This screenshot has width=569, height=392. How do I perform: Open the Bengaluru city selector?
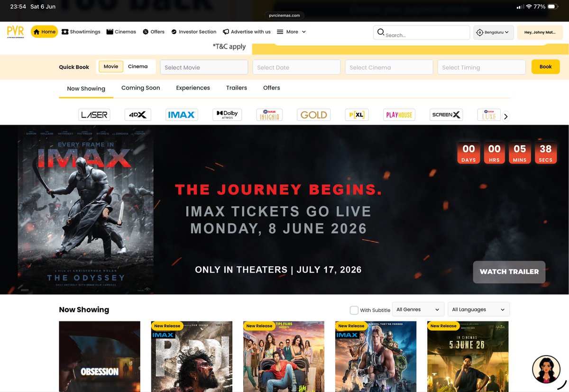tap(494, 33)
